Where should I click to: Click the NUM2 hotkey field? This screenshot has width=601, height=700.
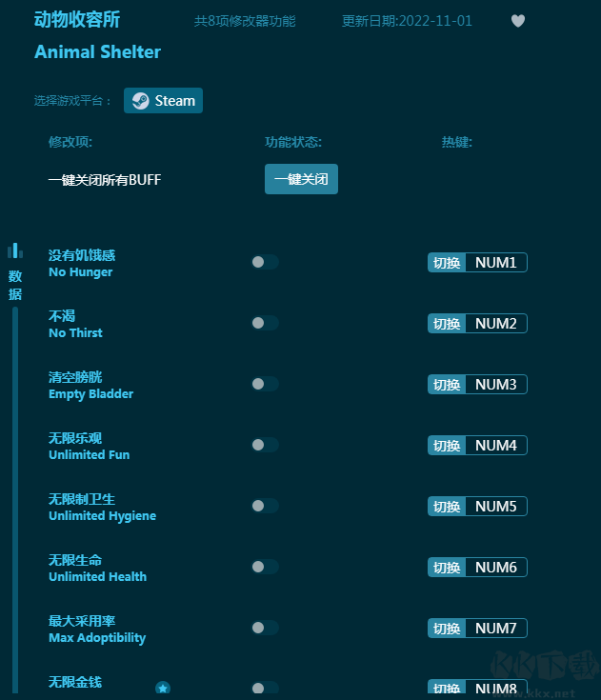(495, 324)
